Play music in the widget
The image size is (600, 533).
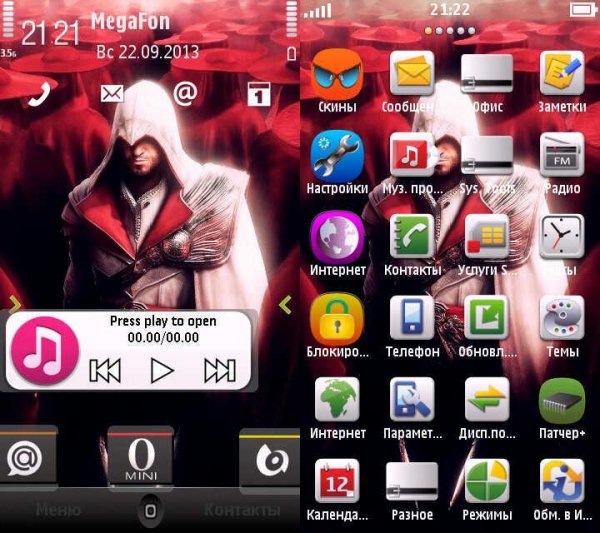[x=162, y=370]
